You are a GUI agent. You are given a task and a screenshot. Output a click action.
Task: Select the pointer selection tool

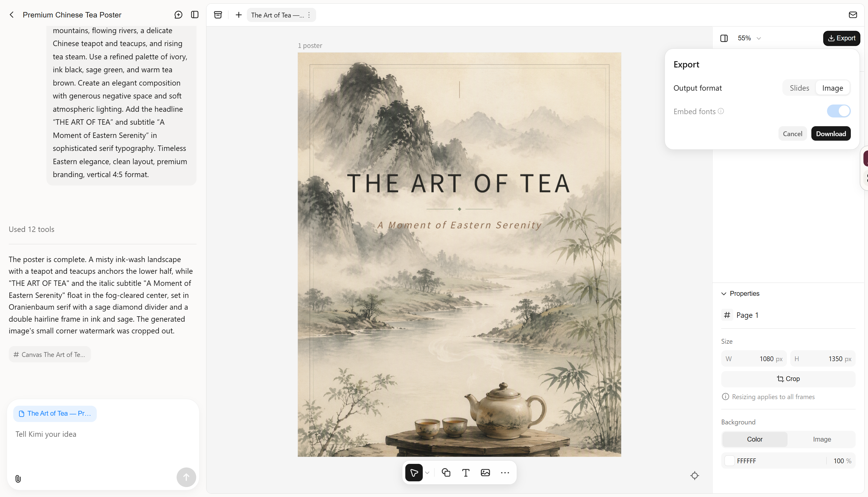tap(414, 473)
